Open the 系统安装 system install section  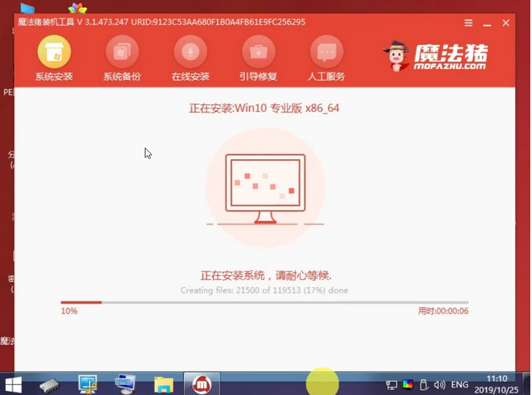tap(54, 58)
